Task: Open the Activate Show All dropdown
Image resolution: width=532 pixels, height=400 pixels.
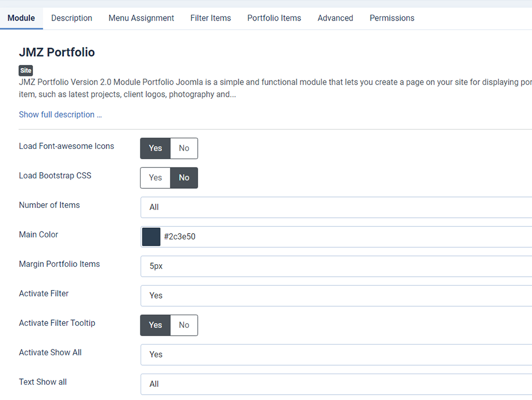Action: [336, 355]
